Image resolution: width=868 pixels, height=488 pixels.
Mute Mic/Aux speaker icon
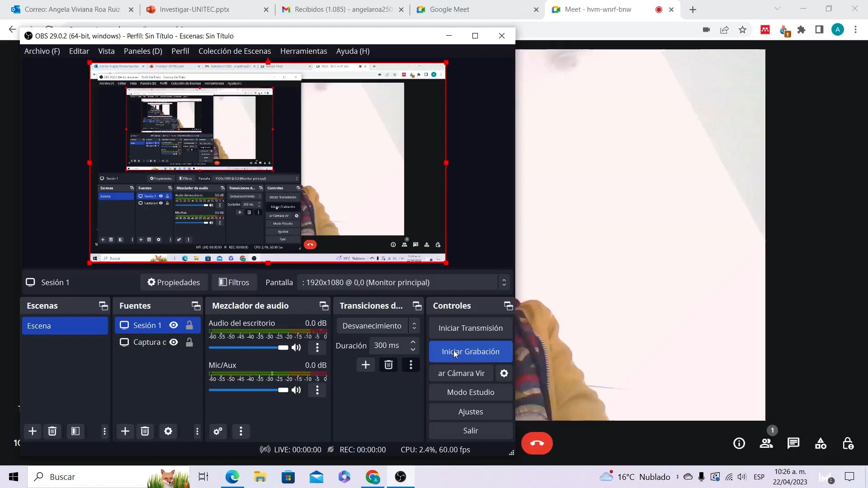tap(296, 390)
